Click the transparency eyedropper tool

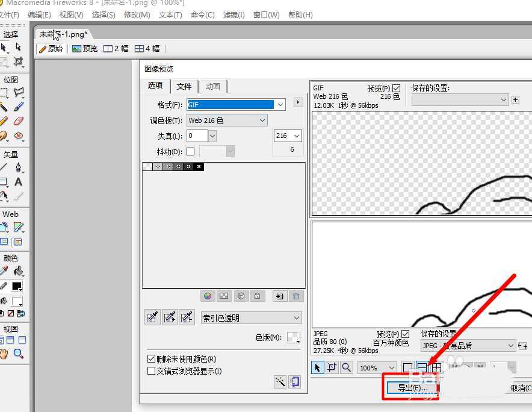click(152, 317)
